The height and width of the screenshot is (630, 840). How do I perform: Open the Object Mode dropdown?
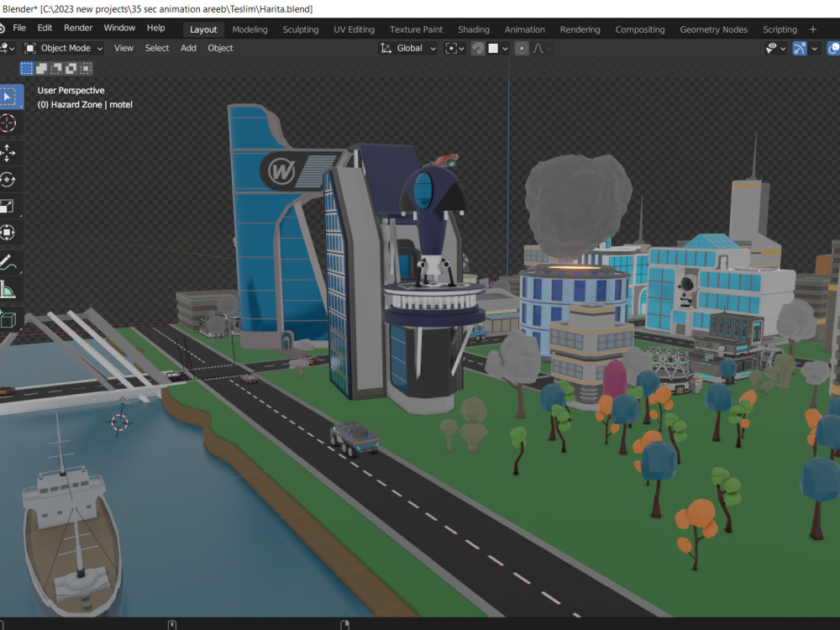point(63,48)
